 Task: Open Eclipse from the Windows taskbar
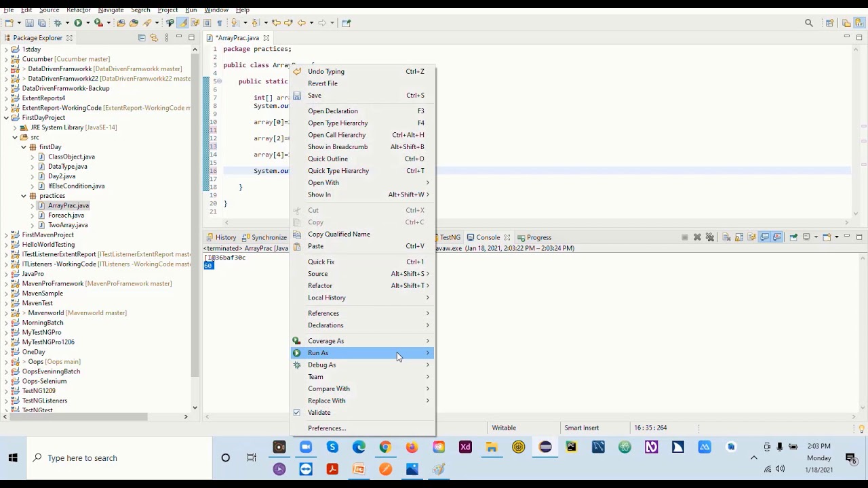pyautogui.click(x=545, y=447)
